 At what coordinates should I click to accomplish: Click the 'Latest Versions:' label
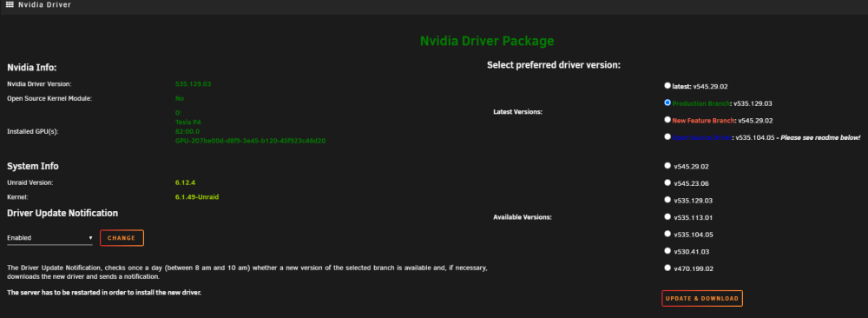coord(517,112)
